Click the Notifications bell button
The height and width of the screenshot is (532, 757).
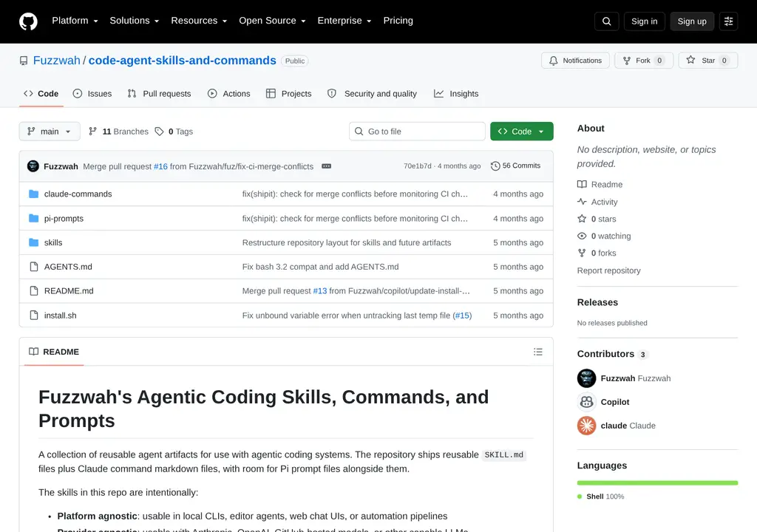[x=575, y=61]
